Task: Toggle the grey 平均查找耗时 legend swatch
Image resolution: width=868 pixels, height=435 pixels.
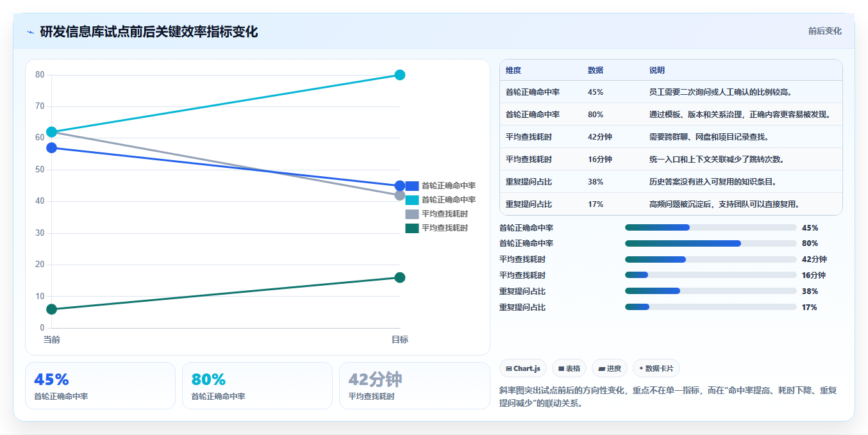Action: pyautogui.click(x=412, y=214)
